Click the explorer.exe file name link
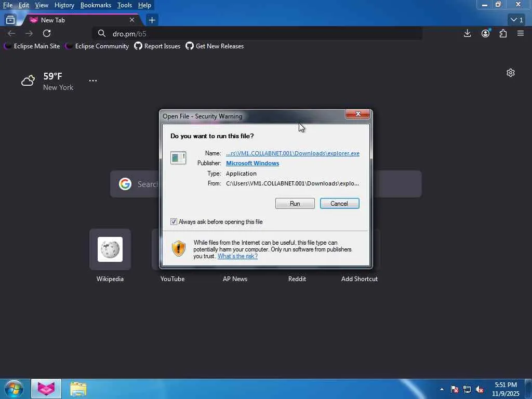Image resolution: width=532 pixels, height=399 pixels. click(293, 153)
